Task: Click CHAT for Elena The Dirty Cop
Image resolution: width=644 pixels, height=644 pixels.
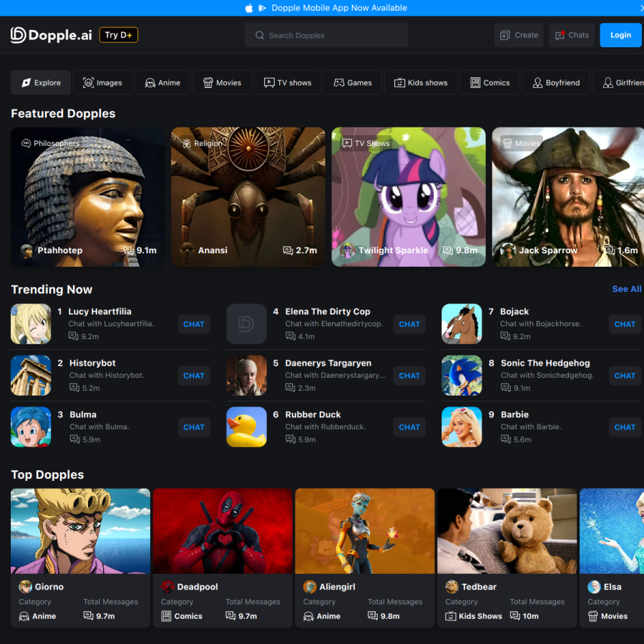Action: (x=409, y=324)
